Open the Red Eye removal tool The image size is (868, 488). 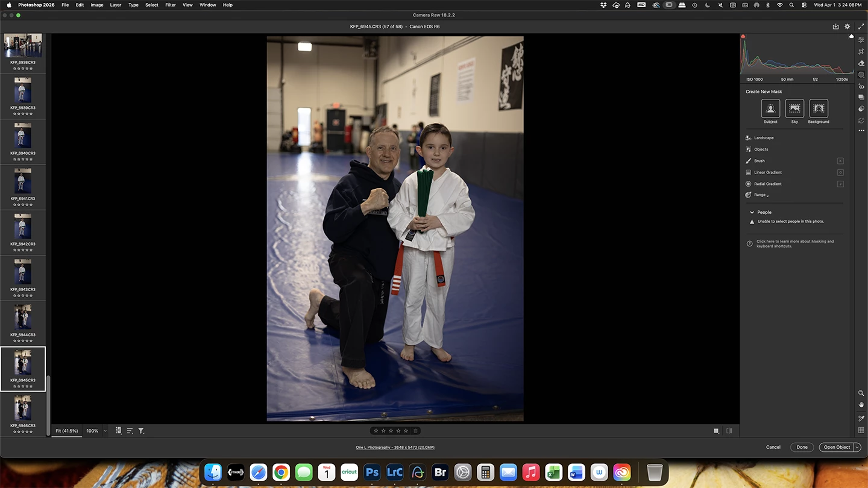click(x=861, y=86)
